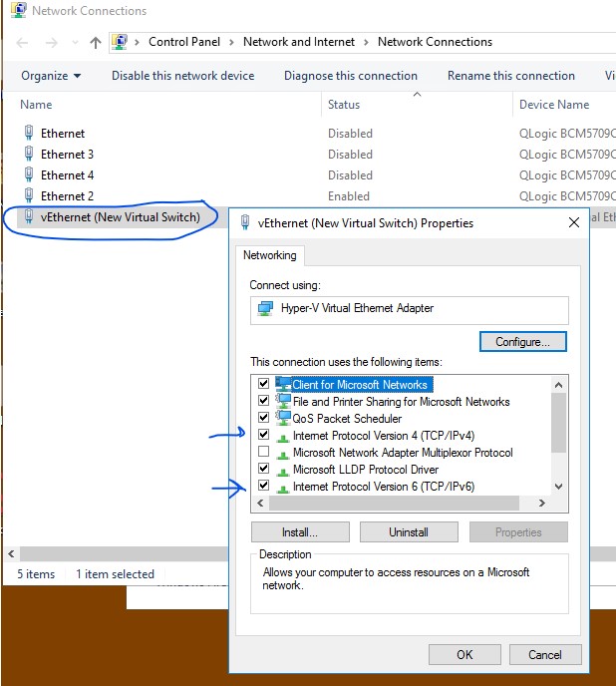Screen dimensions: 616x686
Task: Click the Ethernet 2 adapter icon
Action: click(29, 195)
